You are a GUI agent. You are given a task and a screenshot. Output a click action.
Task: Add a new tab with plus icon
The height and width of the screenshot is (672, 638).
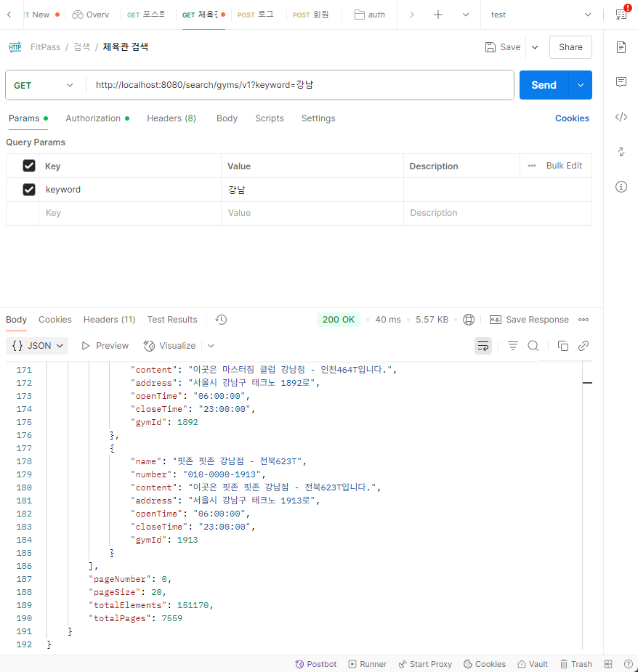tap(437, 15)
